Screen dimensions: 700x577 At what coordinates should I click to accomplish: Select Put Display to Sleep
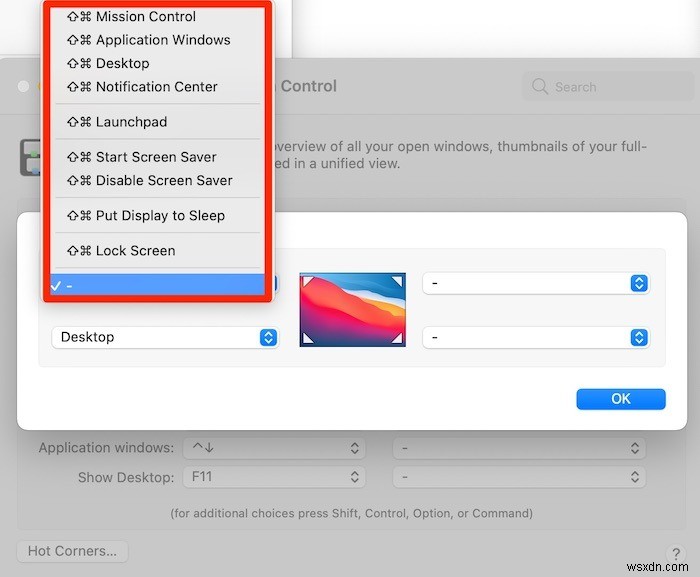(x=157, y=215)
